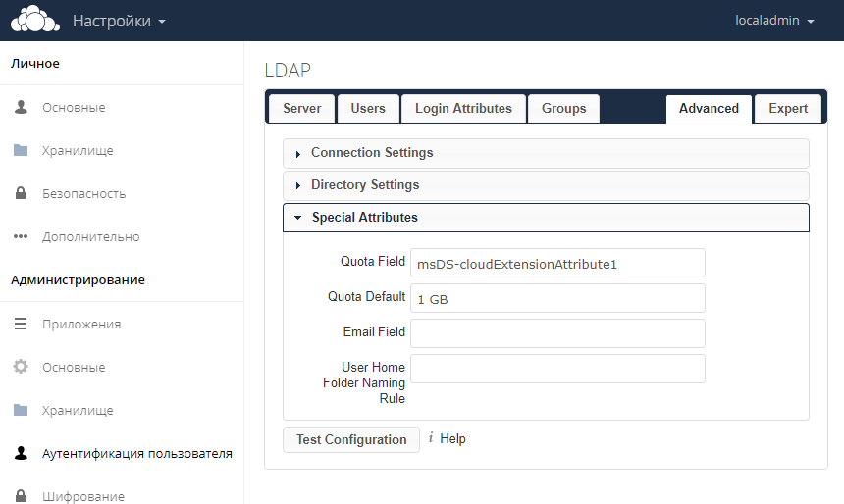Image resolution: width=844 pixels, height=504 pixels.
Task: Click the three-dots icon beside Дополнительно
Action: click(21, 237)
